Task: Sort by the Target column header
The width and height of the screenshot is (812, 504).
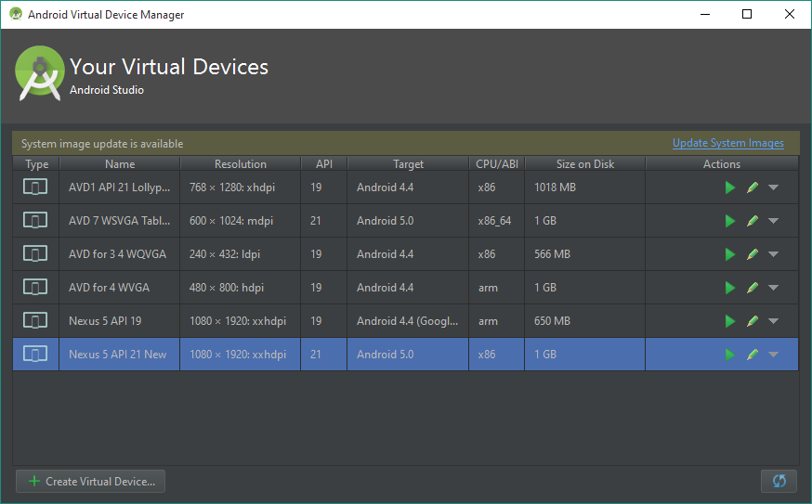Action: pyautogui.click(x=408, y=164)
